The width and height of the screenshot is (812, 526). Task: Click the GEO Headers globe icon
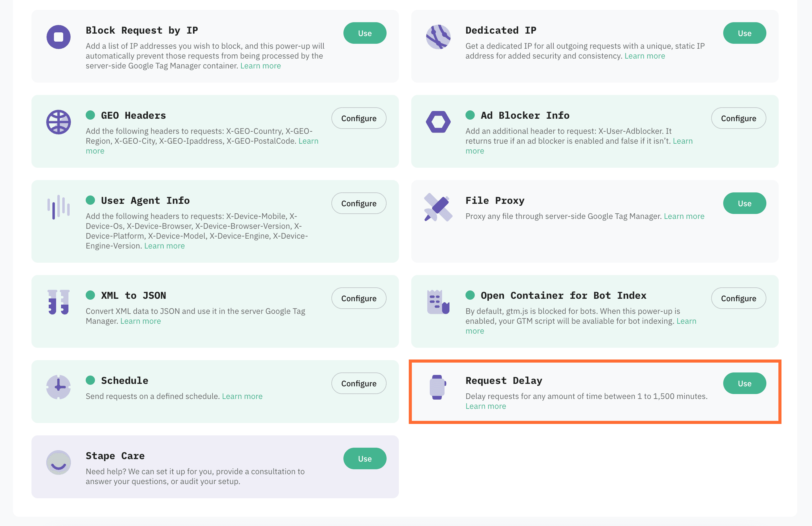[58, 122]
